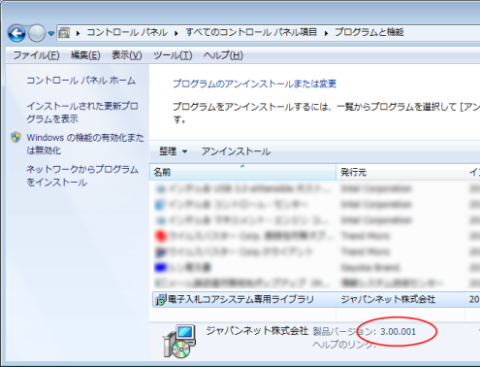Click the Windows features shield icon

[x=16, y=137]
